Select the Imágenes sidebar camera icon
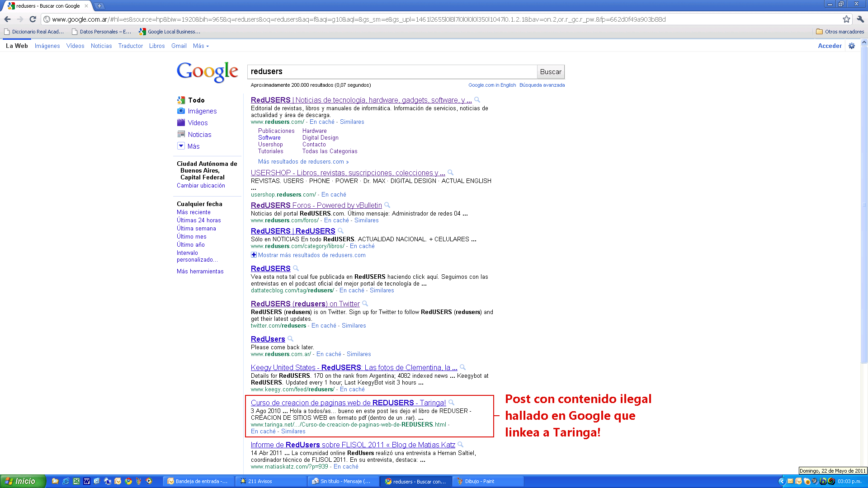868x488 pixels. click(x=181, y=111)
